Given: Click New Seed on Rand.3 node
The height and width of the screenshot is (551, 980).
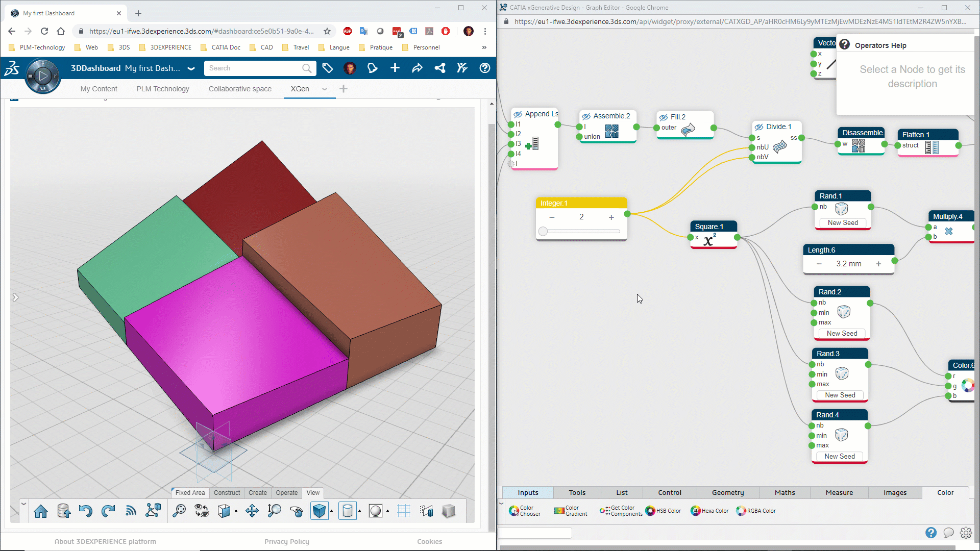Looking at the screenshot, I should pyautogui.click(x=840, y=395).
